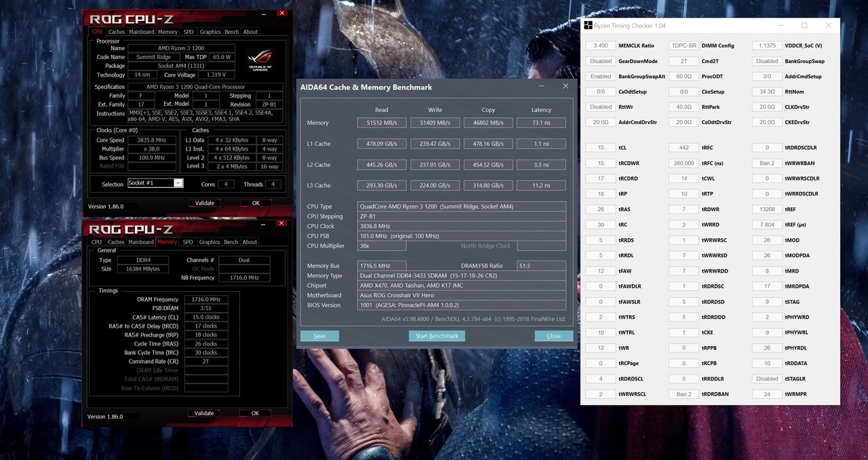
Task: Click the BIOS Version field in AIDA64
Action: (461, 305)
